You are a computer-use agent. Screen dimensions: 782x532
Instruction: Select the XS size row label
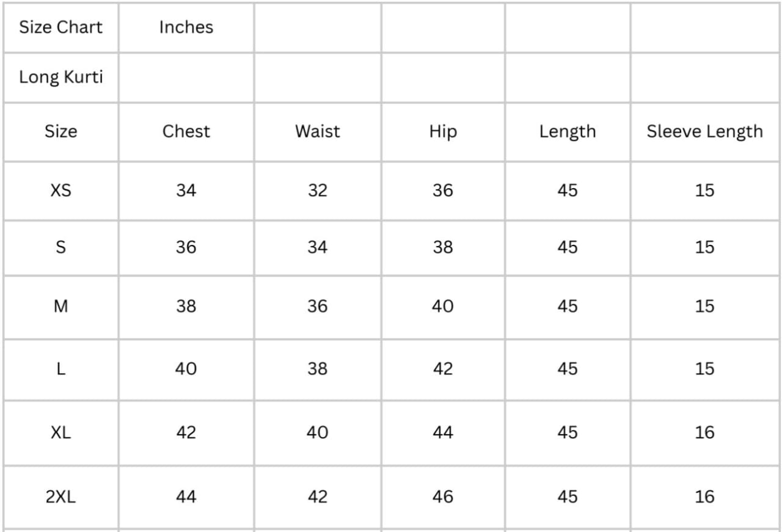tap(60, 191)
